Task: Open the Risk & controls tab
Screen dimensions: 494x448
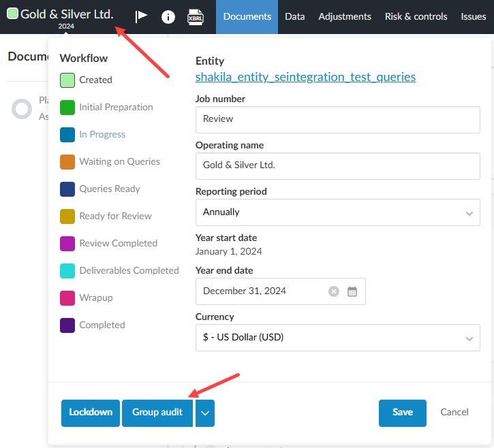Action: pos(416,16)
